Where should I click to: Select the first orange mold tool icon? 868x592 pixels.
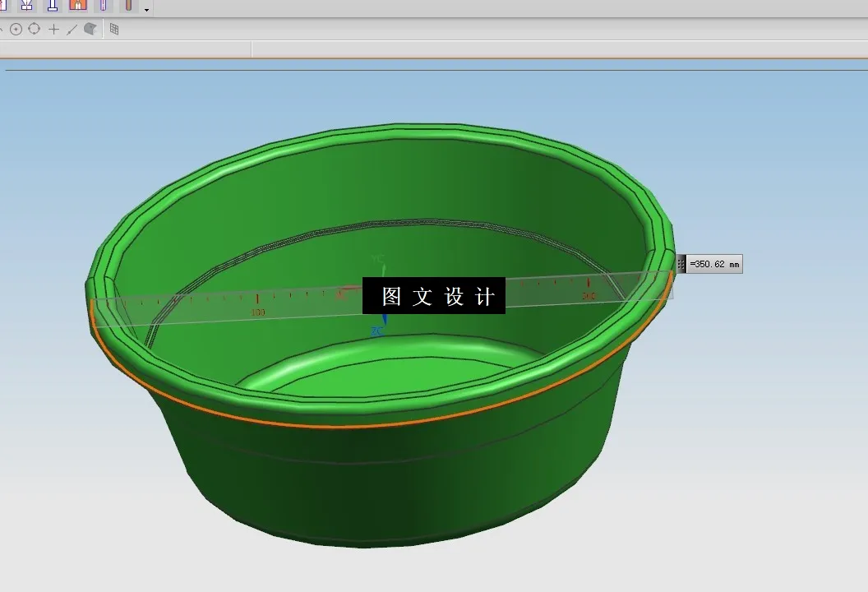(x=78, y=7)
